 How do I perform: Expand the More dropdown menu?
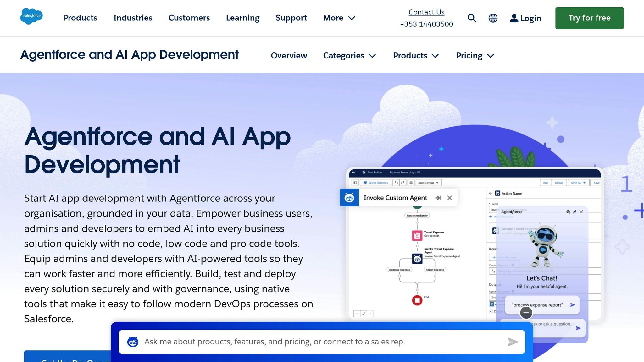(339, 18)
